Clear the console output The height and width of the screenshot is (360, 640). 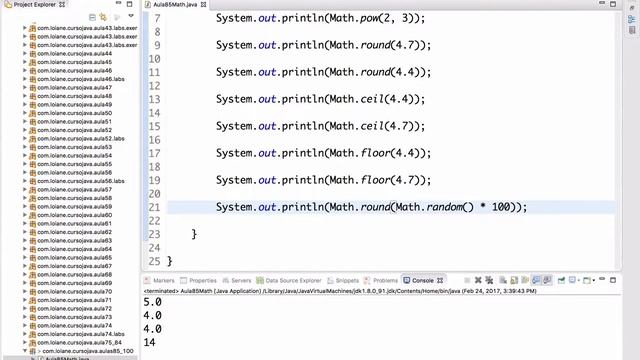click(503, 280)
